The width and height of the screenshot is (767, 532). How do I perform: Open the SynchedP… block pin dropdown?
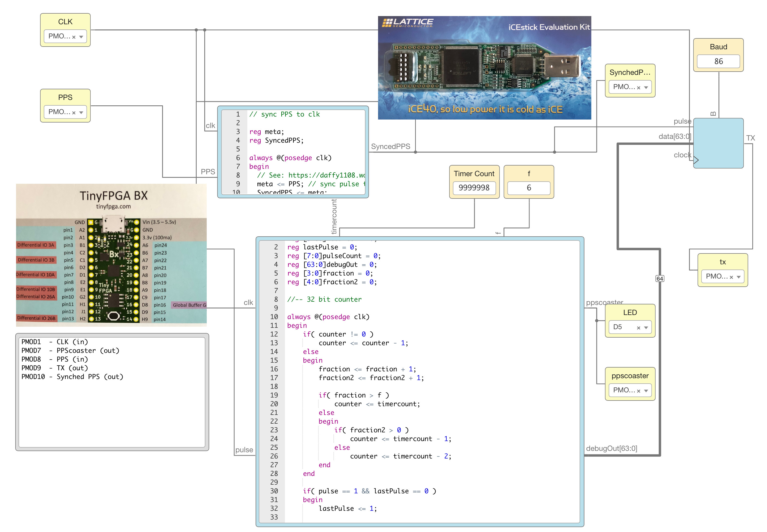646,88
